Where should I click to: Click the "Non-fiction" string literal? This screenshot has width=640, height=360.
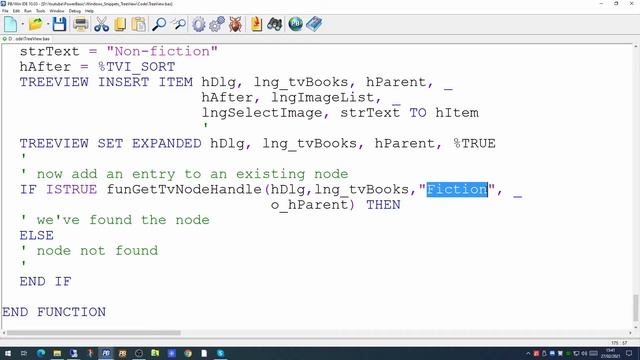click(162, 51)
